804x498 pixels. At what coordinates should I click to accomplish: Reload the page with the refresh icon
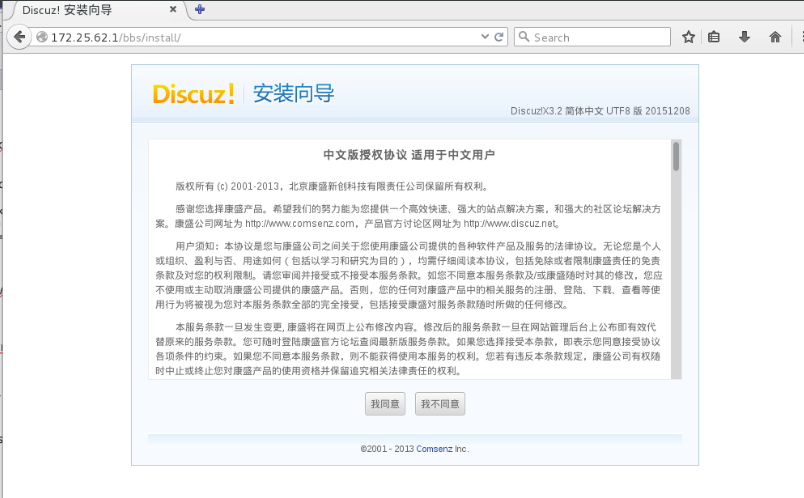[x=498, y=37]
